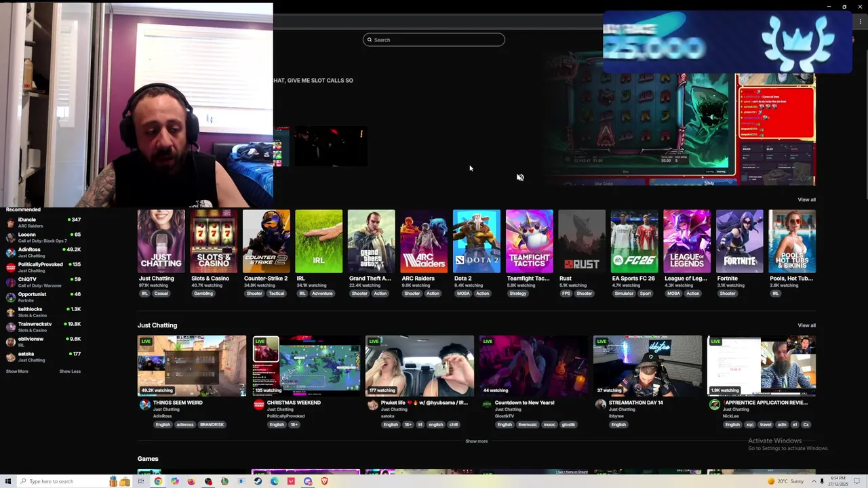Click the Strategy tag under Teamfight Tactics

point(518,293)
